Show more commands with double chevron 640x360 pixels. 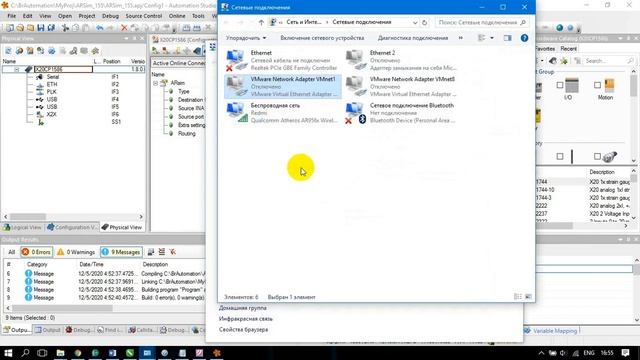click(x=461, y=38)
